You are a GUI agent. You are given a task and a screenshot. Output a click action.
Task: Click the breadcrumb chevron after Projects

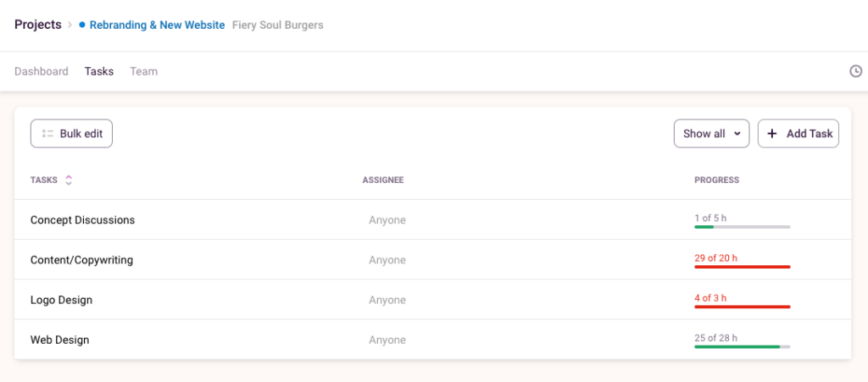coord(70,25)
